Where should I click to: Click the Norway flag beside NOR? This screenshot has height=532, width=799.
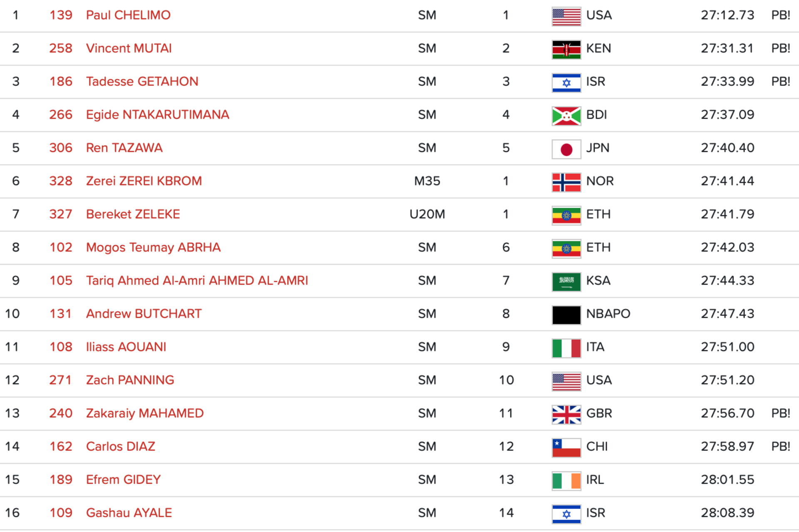(x=566, y=183)
